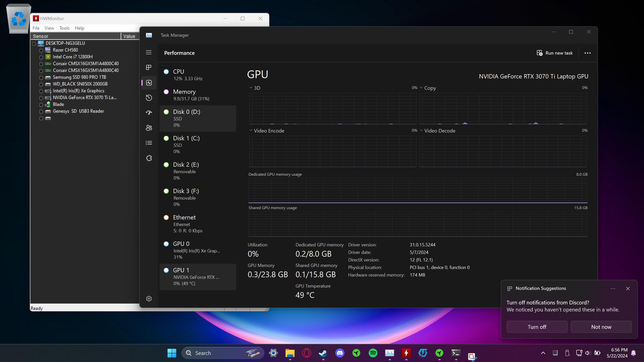
Task: Open Opera GX browser from the taskbar
Action: pyautogui.click(x=307, y=353)
